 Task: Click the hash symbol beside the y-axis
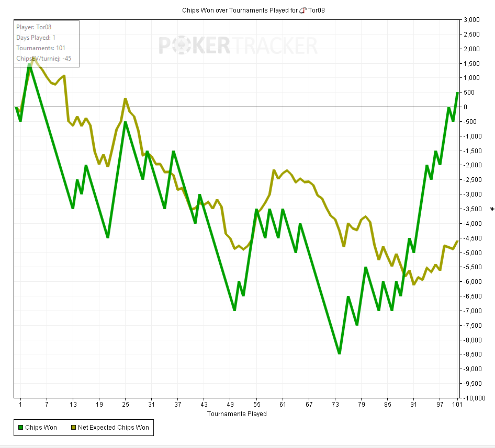(492, 209)
